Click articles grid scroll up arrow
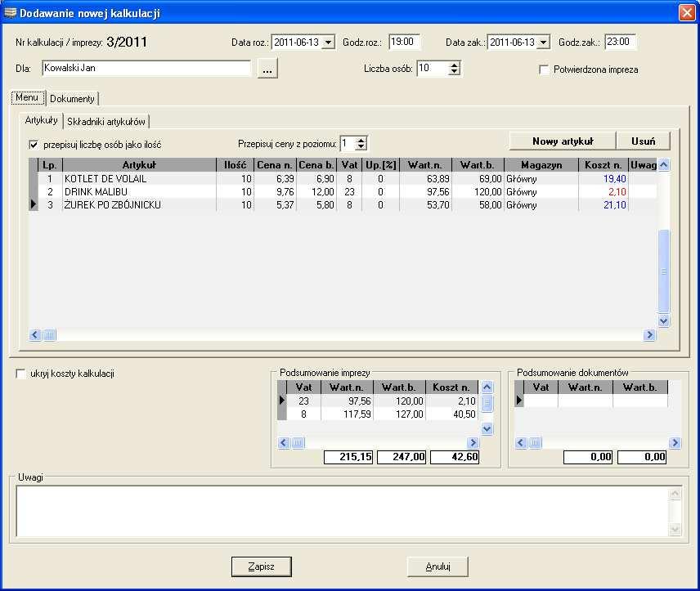Screen dimensions: 700x591 (663, 165)
